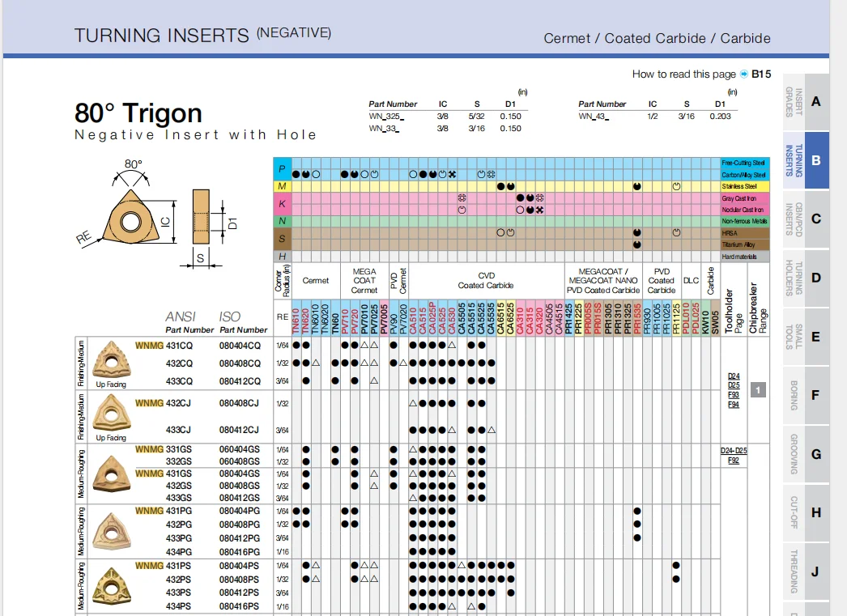Open the B15 how-to-read page reference

(761, 74)
